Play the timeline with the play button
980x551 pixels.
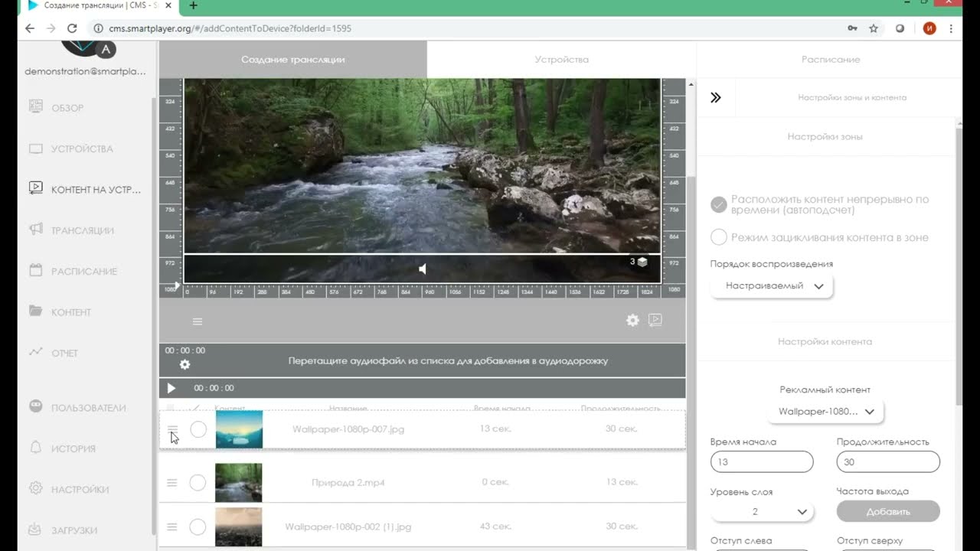point(171,388)
